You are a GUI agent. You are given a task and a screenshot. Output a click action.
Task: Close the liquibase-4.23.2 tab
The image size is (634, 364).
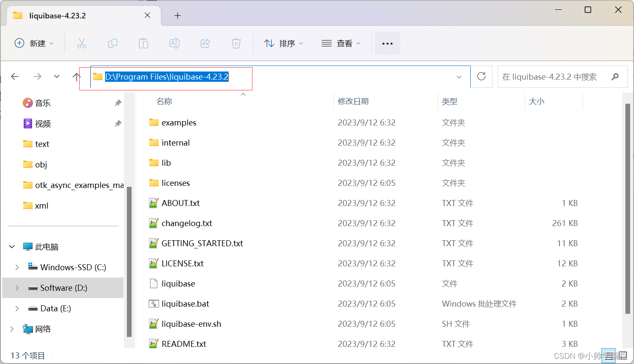147,15
